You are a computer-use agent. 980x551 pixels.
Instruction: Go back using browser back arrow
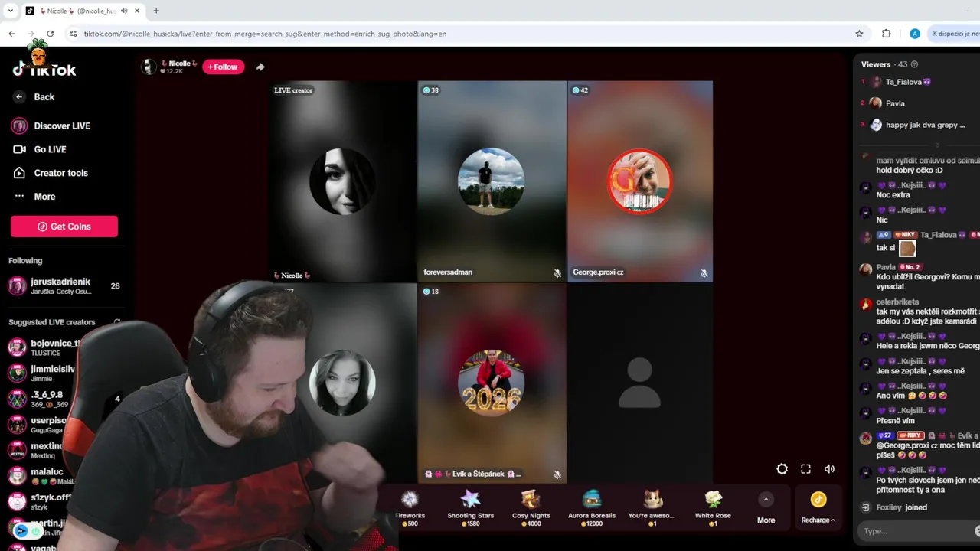11,34
